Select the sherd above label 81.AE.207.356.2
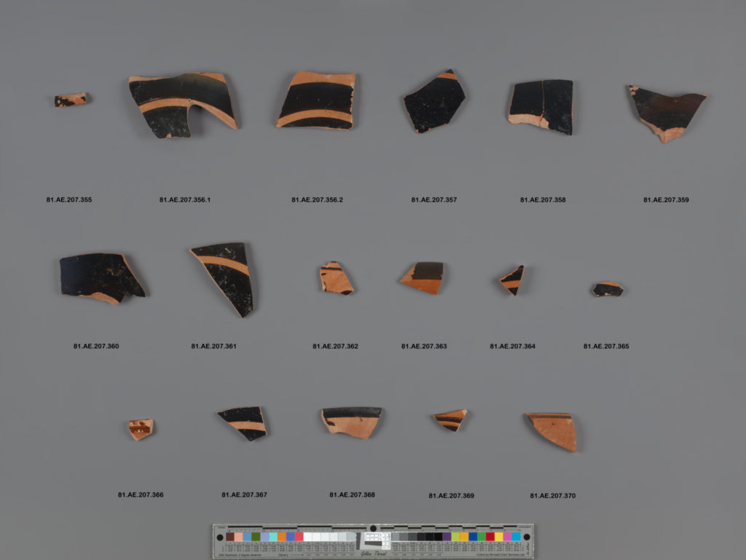This screenshot has height=560, width=746. pyautogui.click(x=318, y=100)
